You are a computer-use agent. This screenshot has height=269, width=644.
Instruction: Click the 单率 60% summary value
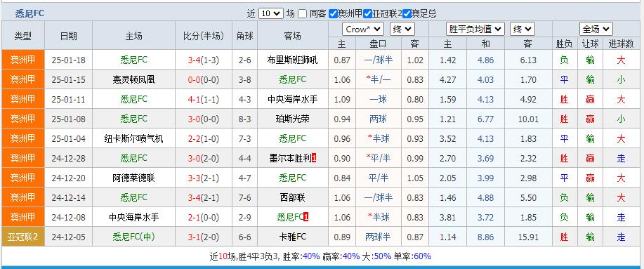[422, 256]
